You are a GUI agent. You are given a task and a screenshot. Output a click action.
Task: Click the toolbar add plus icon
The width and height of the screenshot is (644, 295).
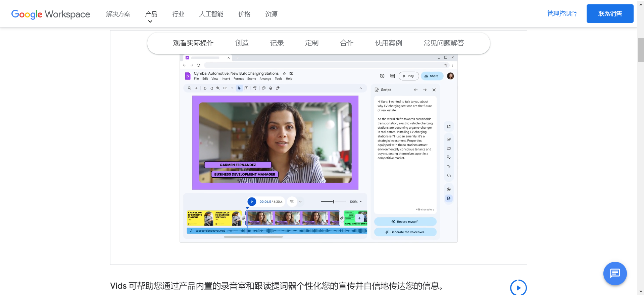pos(196,88)
